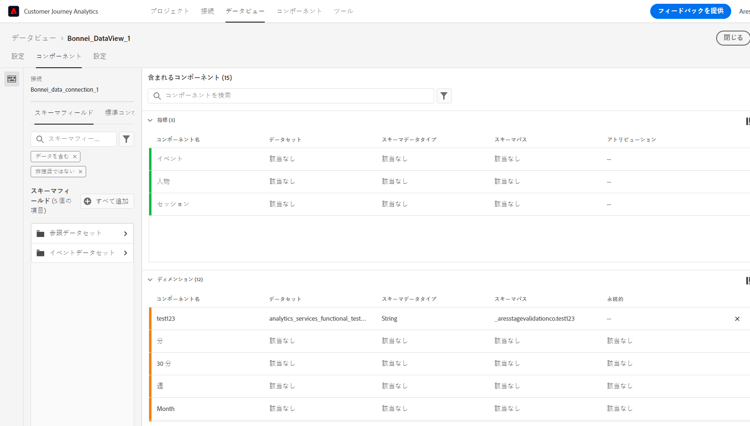750x426 pixels.
Task: Expand the イベントデータセット folder chevron
Action: (125, 253)
